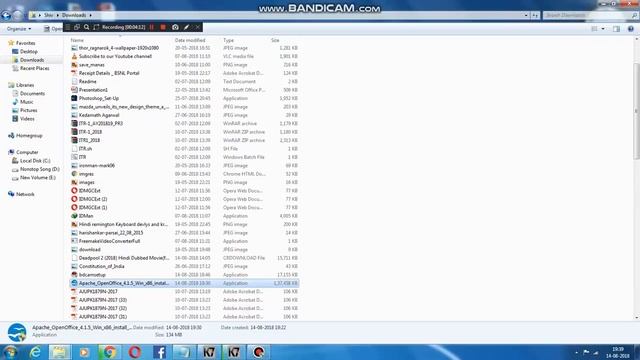The height and width of the screenshot is (360, 640).
Task: Select Receipt Details _ BSNL Portal file
Action: pyautogui.click(x=184, y=73)
